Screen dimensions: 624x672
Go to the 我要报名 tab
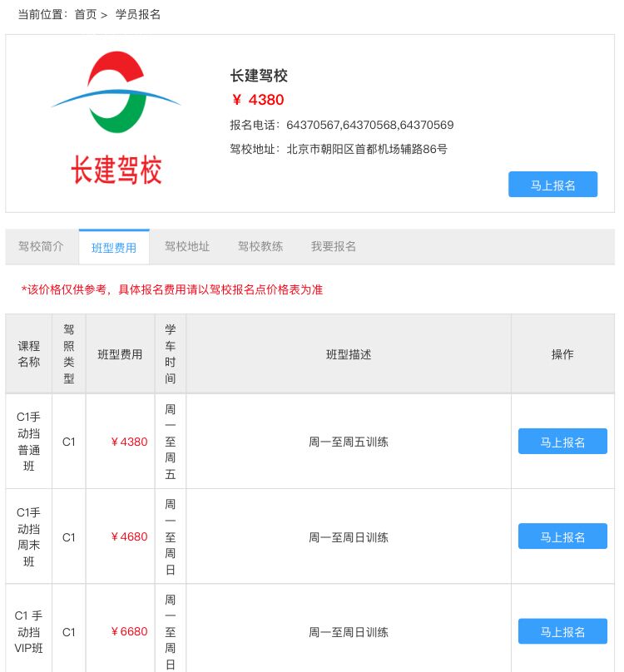point(334,247)
